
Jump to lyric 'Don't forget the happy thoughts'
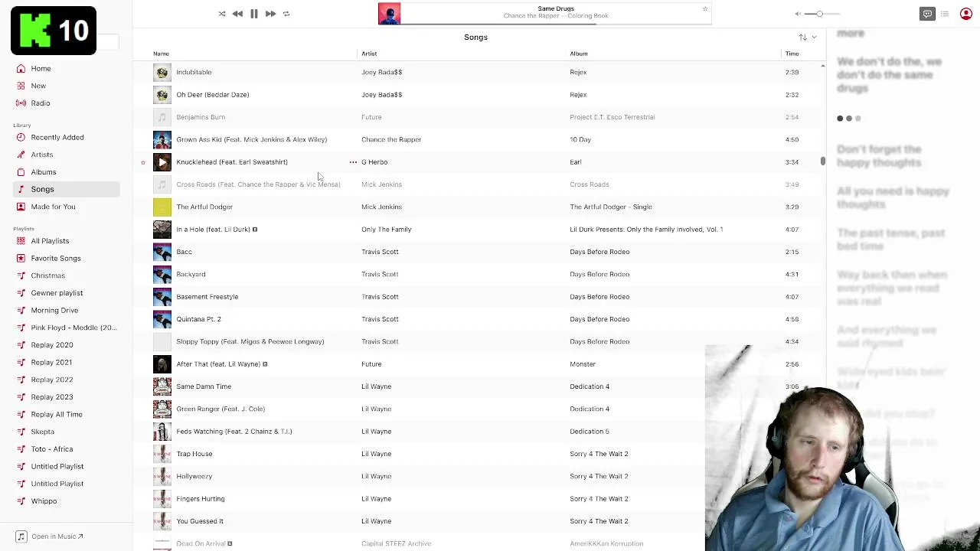point(879,156)
